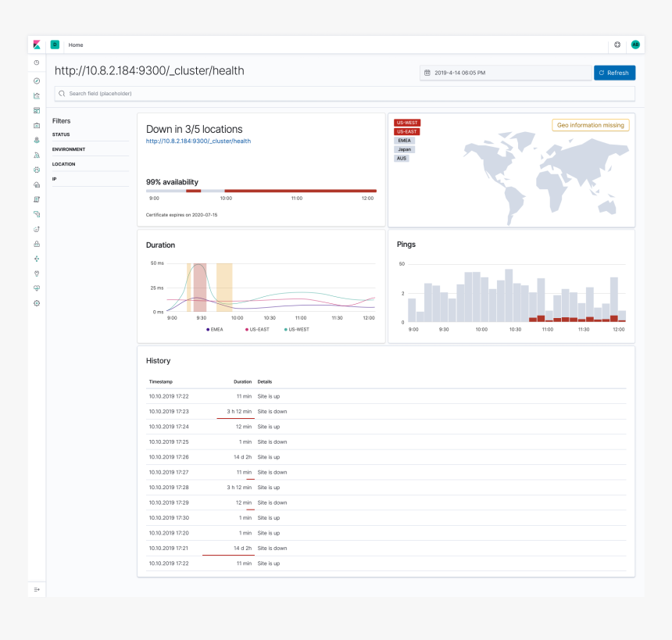Click the chip-shaped sidebar icon
This screenshot has height=640, width=672.
(x=37, y=170)
